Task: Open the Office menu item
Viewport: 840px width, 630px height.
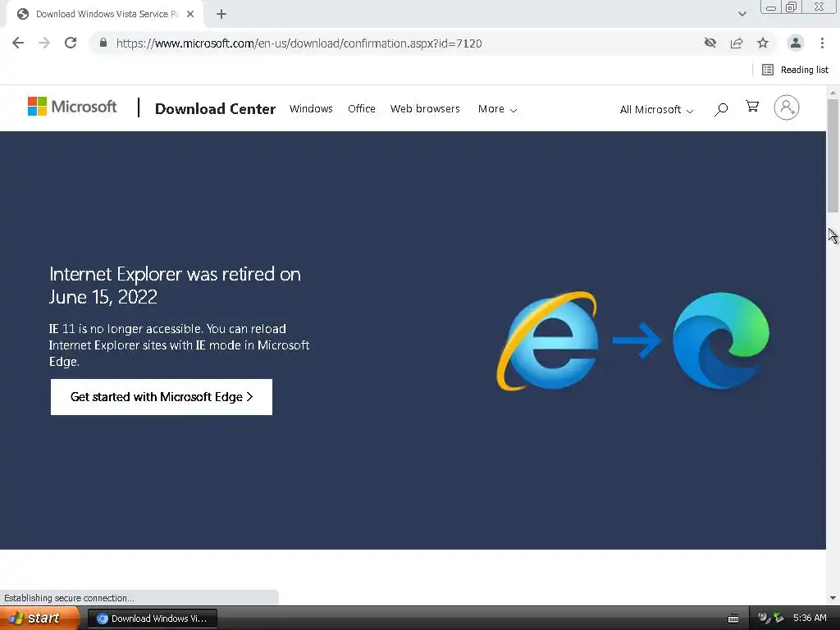Action: coord(362,109)
